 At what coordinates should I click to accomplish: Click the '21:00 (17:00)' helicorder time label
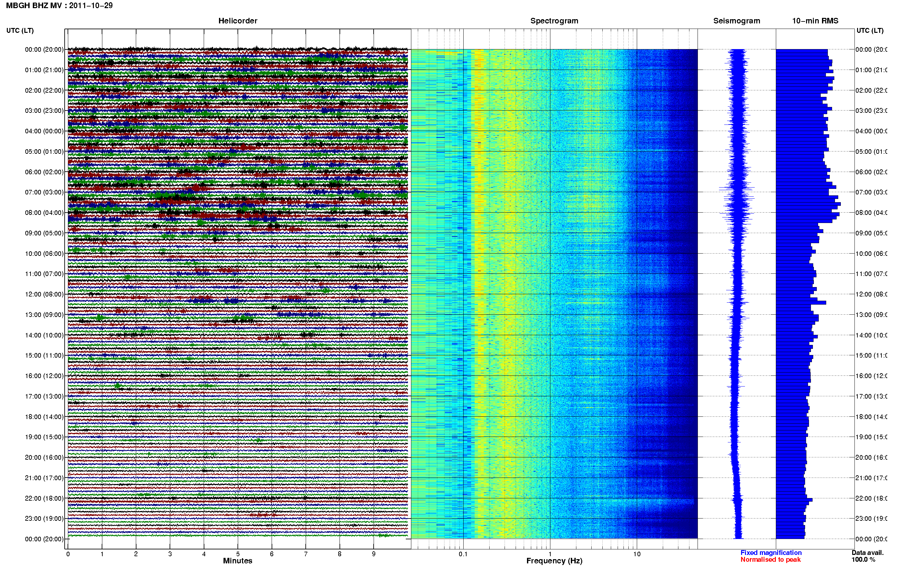44,478
